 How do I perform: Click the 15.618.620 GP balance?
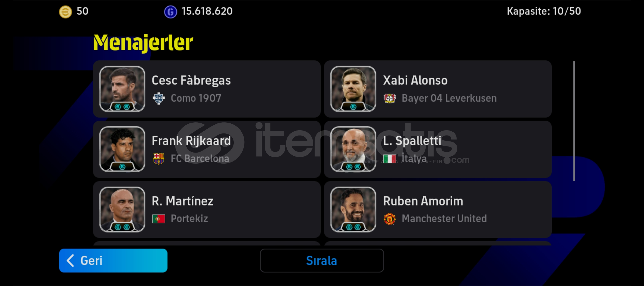coord(207,11)
